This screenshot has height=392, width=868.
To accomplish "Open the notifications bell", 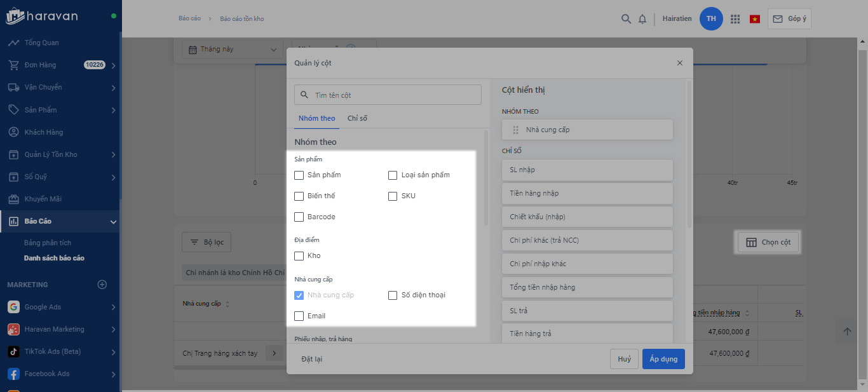I will pyautogui.click(x=642, y=19).
